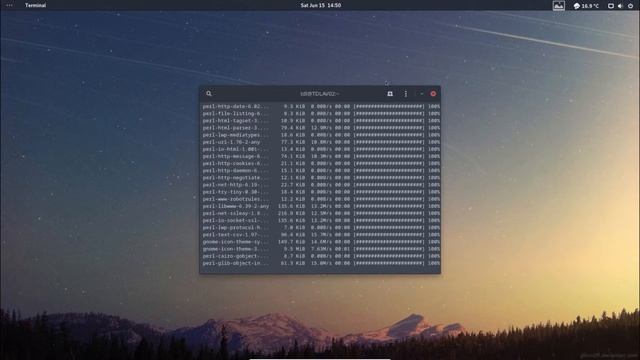Click the perl-io-socket-ssl line in terminal
Image resolution: width=640 pixels, height=360 pixels.
(321, 220)
